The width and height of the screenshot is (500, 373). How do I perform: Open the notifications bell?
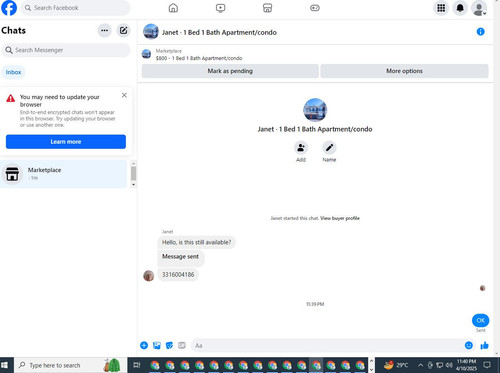tap(460, 8)
